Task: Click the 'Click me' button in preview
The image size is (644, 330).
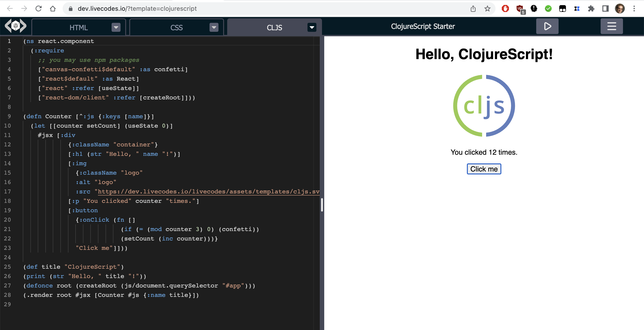Action: point(484,169)
